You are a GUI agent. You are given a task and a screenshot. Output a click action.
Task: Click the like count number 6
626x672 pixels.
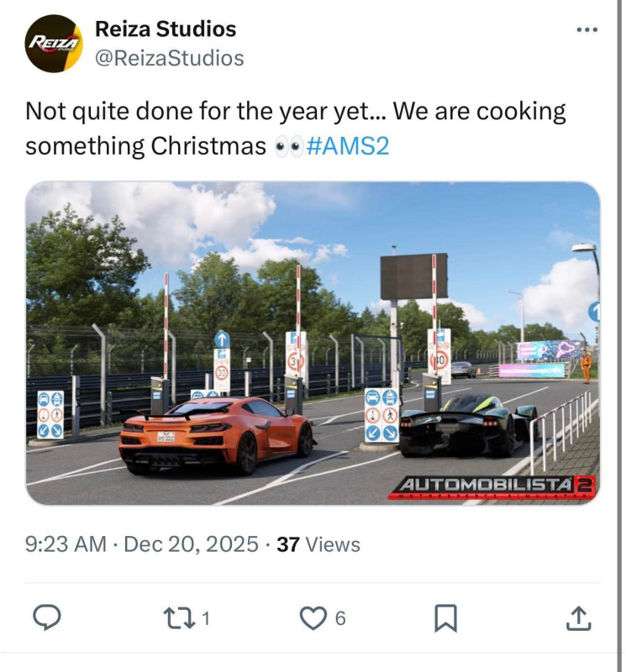point(340,618)
